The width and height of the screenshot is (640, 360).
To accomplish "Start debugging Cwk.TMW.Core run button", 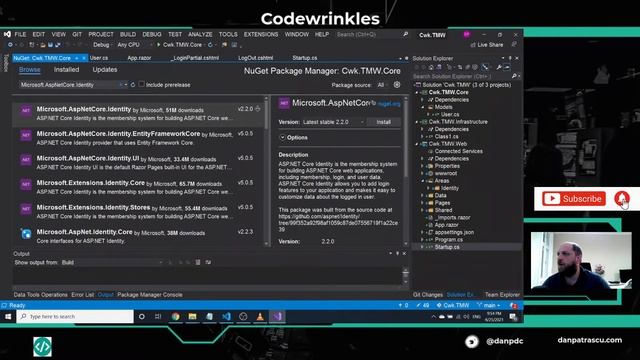I will pyautogui.click(x=180, y=45).
